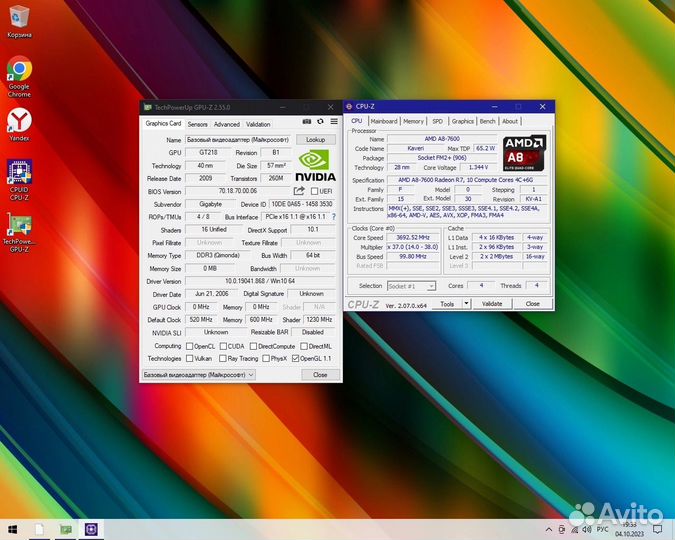The image size is (675, 540).
Task: Minimize the CPU-Z window
Action: pos(494,106)
